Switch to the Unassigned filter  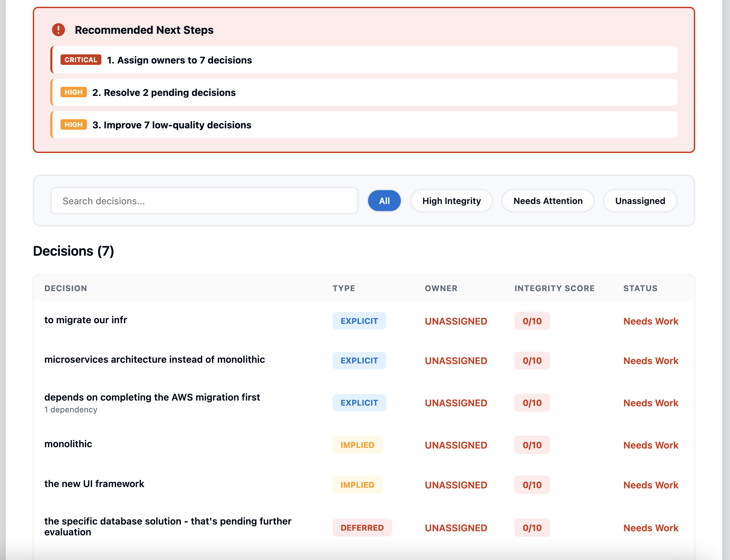(640, 201)
